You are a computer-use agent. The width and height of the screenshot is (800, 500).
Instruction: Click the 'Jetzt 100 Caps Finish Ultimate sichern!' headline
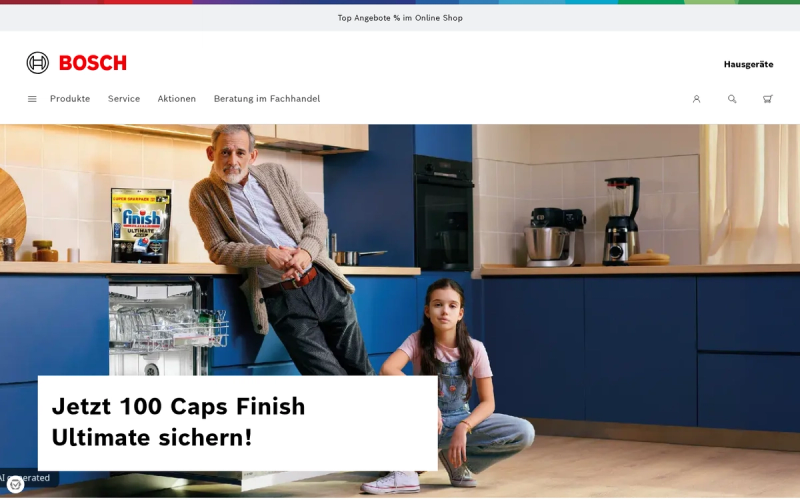coord(178,422)
